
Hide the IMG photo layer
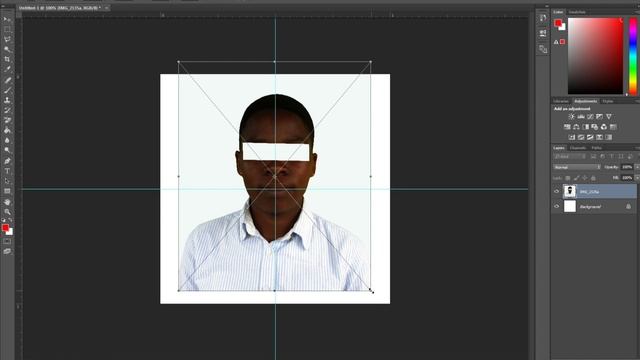point(556,191)
